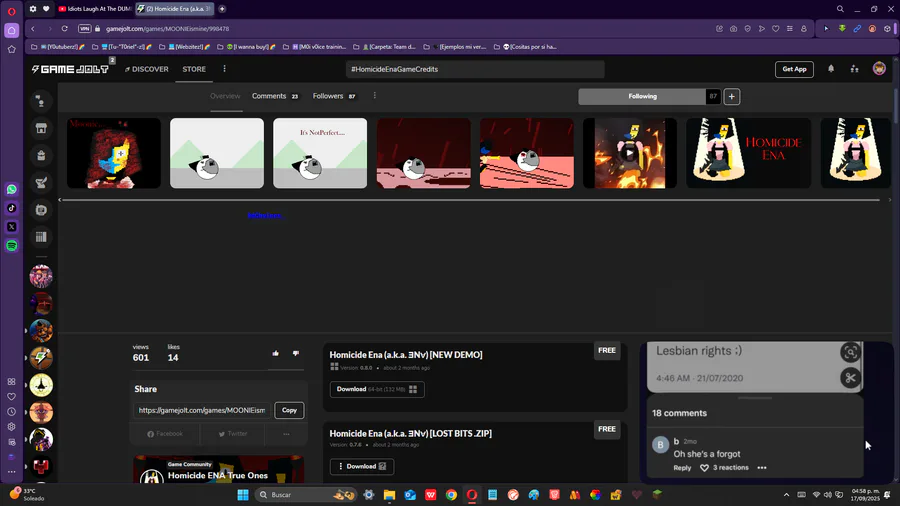Image resolution: width=900 pixels, height=506 pixels.
Task: Open the comment's more options ellipsis
Action: (762, 468)
